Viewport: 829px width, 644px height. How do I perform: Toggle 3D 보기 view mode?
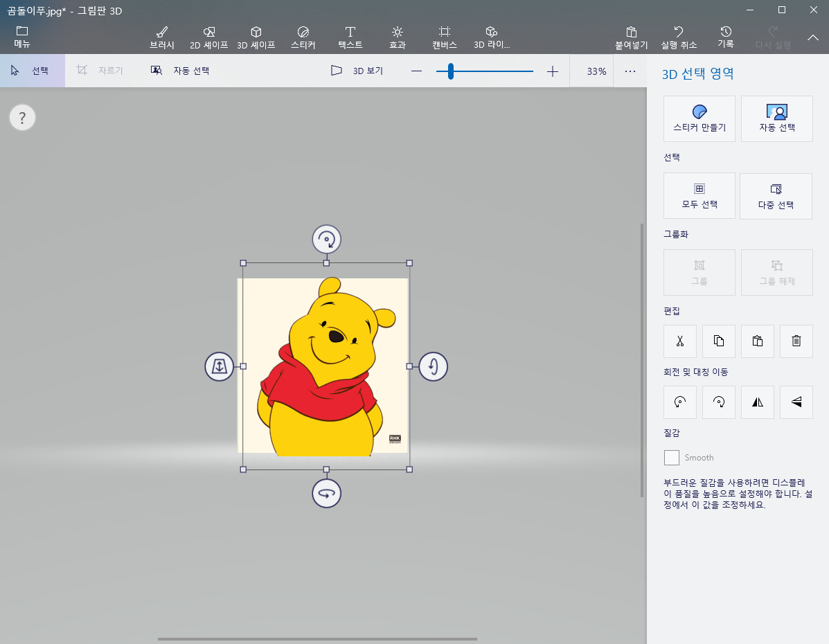tap(357, 71)
